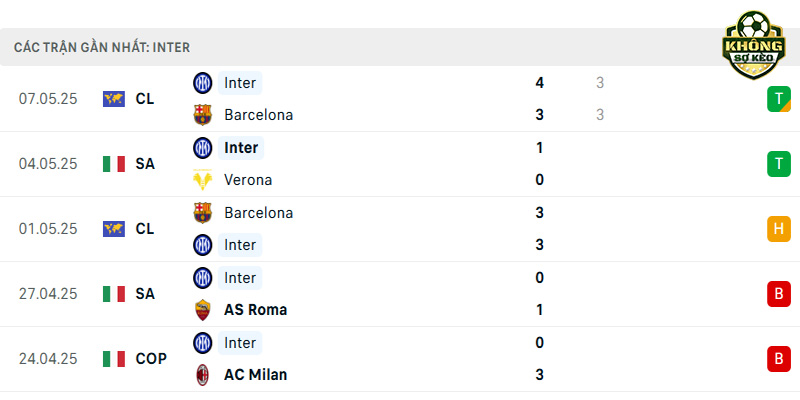Click the Verona club crest
The image size is (800, 400).
(203, 180)
